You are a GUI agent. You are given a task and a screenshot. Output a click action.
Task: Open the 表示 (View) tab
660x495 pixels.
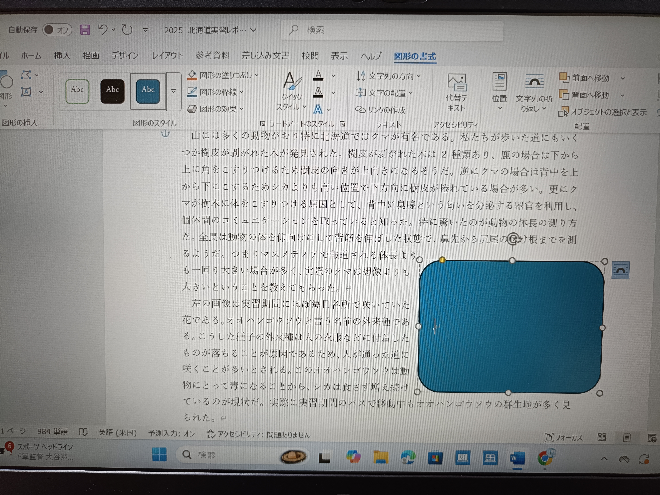pyautogui.click(x=339, y=56)
